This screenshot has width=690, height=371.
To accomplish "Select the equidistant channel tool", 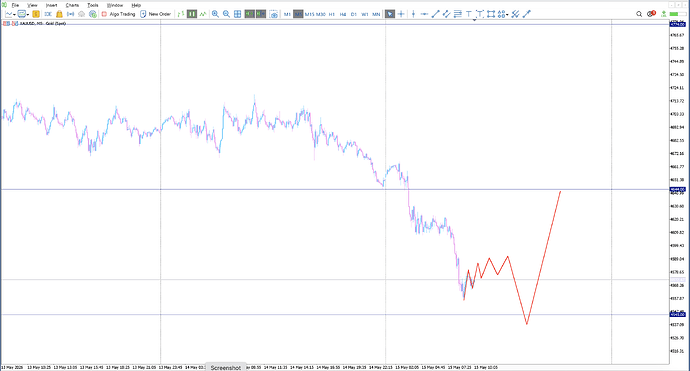I will (x=446, y=14).
